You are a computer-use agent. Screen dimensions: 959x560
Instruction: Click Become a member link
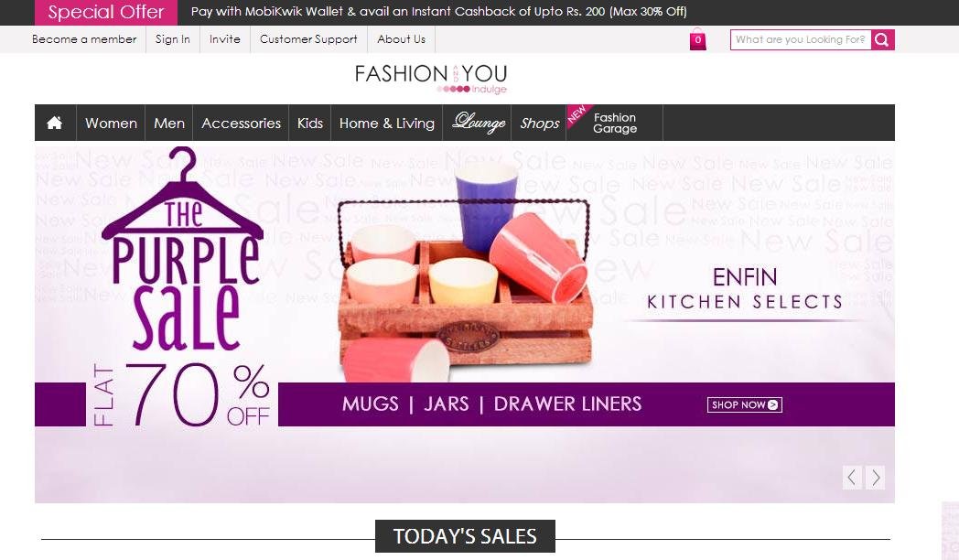click(84, 39)
